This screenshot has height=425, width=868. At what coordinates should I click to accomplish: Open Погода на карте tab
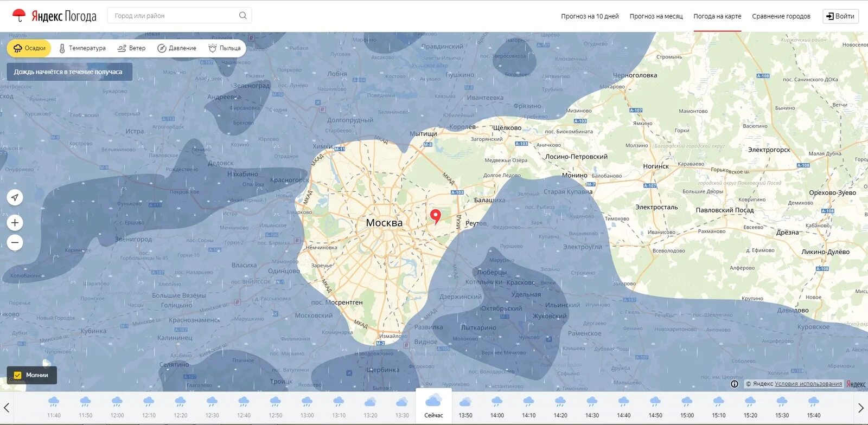click(x=717, y=16)
